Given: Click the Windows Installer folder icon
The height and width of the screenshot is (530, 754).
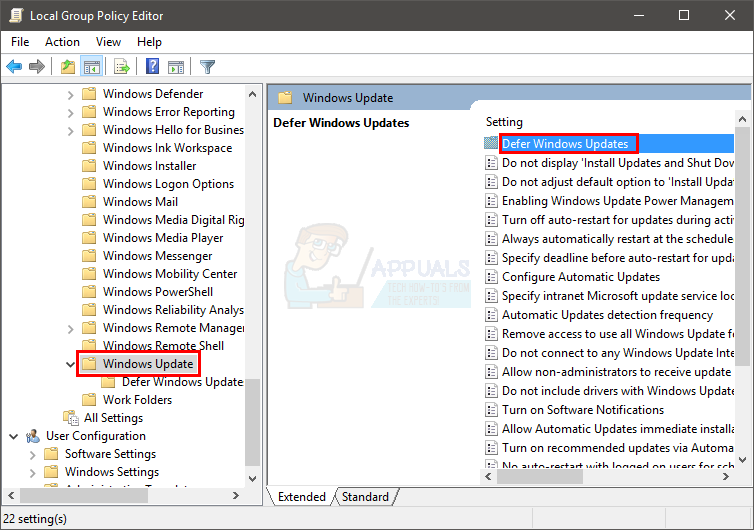Looking at the screenshot, I should click(89, 165).
